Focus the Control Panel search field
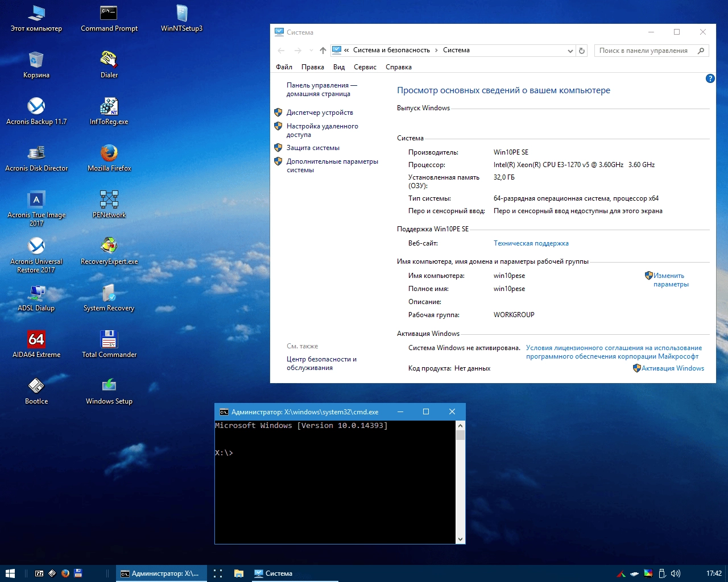728x582 pixels. 652,51
